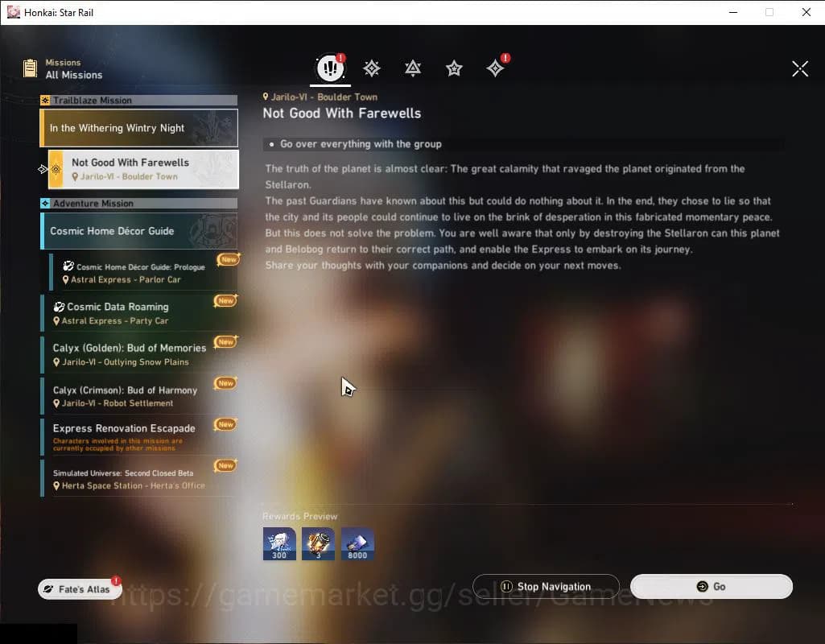Select Express Renovation Escapade mission
825x644 pixels.
coord(139,436)
